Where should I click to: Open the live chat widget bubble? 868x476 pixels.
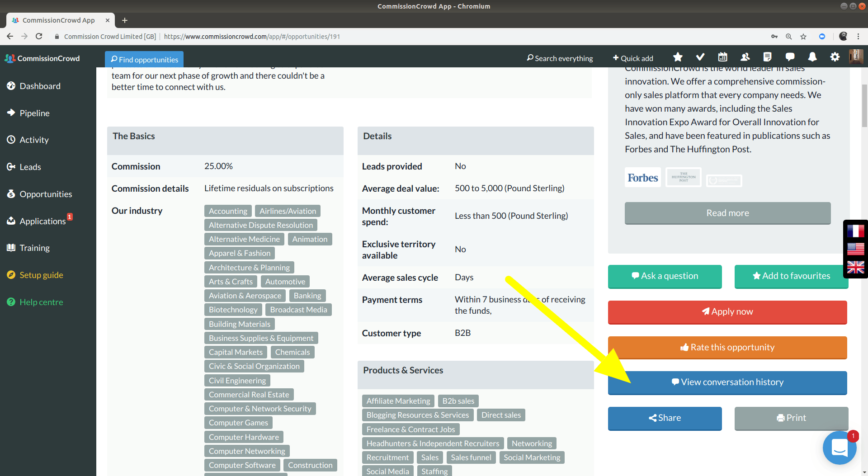(839, 448)
